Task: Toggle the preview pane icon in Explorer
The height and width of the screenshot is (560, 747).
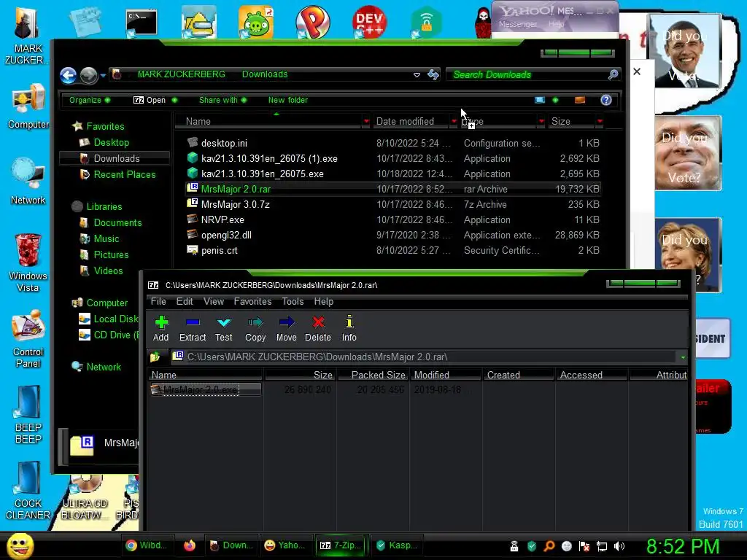Action: click(x=580, y=100)
